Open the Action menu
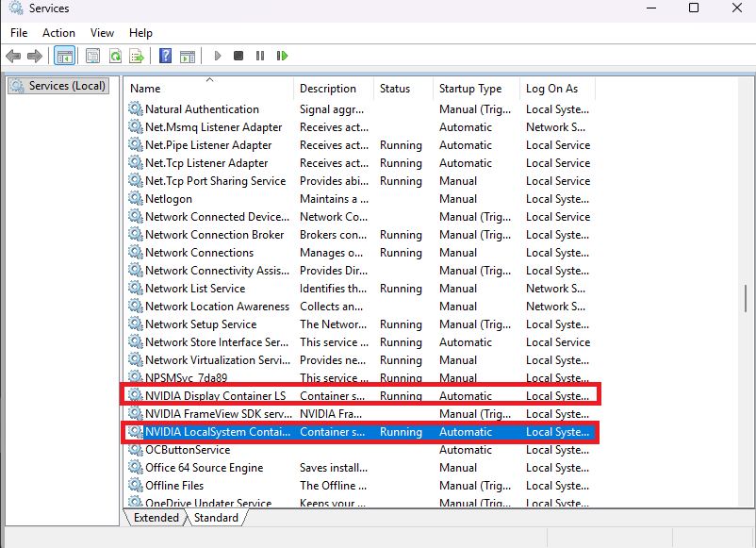This screenshot has height=548, width=756. tap(58, 33)
